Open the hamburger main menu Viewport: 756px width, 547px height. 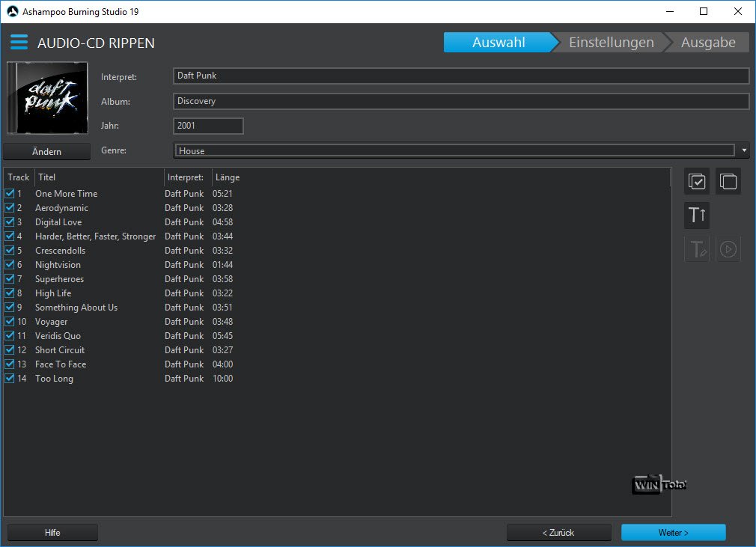coord(19,43)
